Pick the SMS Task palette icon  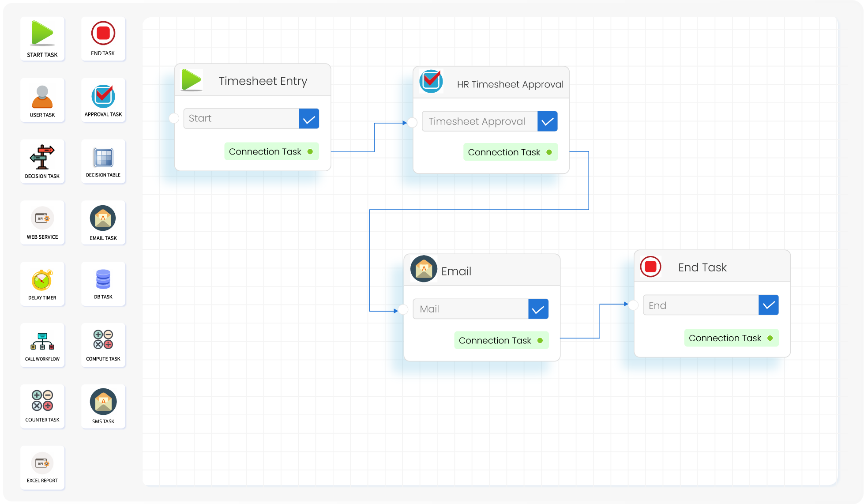(103, 402)
